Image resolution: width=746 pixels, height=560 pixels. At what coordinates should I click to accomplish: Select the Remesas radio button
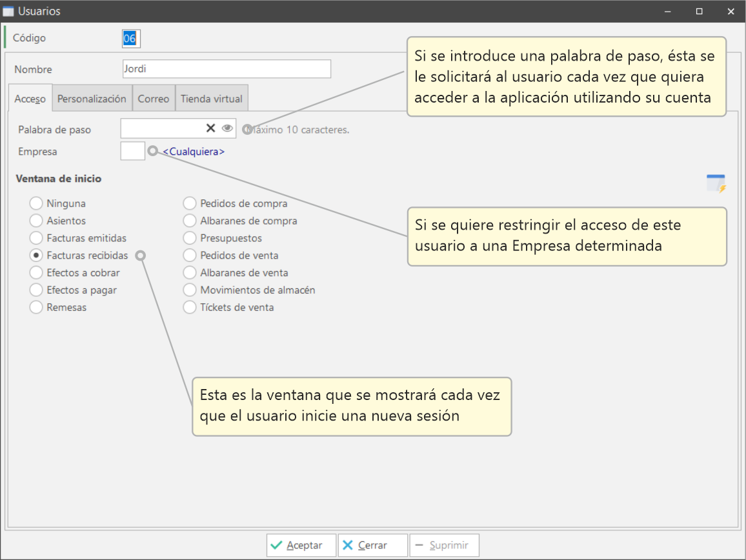pos(36,308)
